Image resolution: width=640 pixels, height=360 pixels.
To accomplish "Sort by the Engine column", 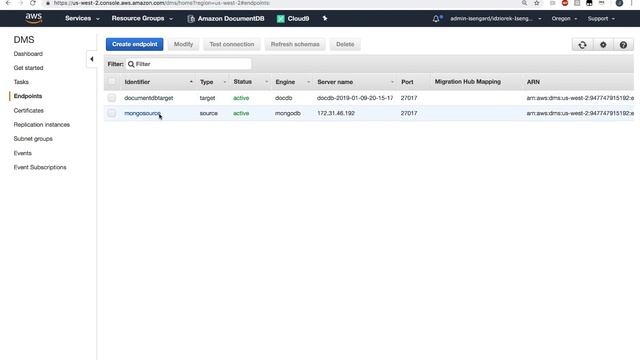I will click(292, 82).
